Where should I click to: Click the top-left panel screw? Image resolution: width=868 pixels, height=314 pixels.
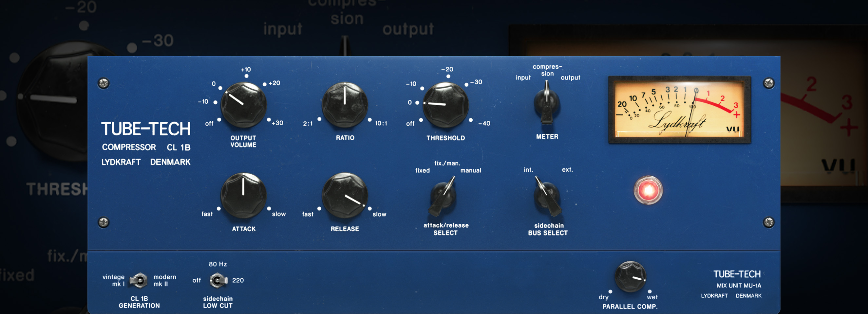(x=104, y=83)
